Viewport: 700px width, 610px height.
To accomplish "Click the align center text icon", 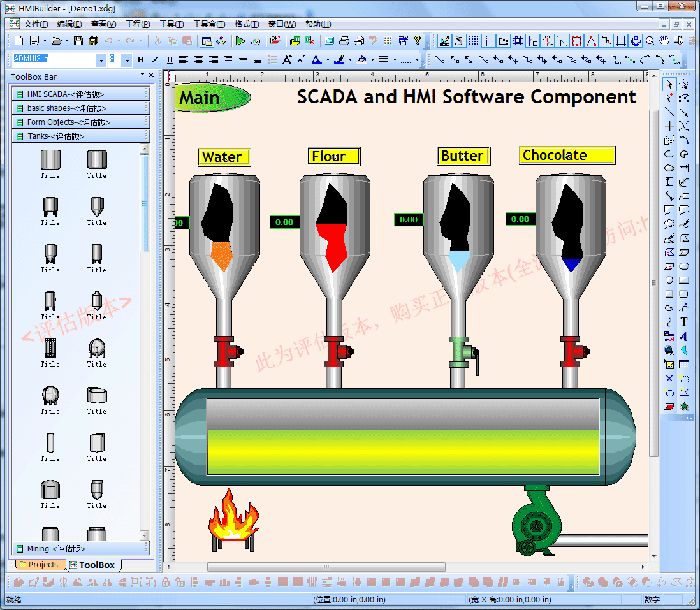I will pyautogui.click(x=199, y=60).
